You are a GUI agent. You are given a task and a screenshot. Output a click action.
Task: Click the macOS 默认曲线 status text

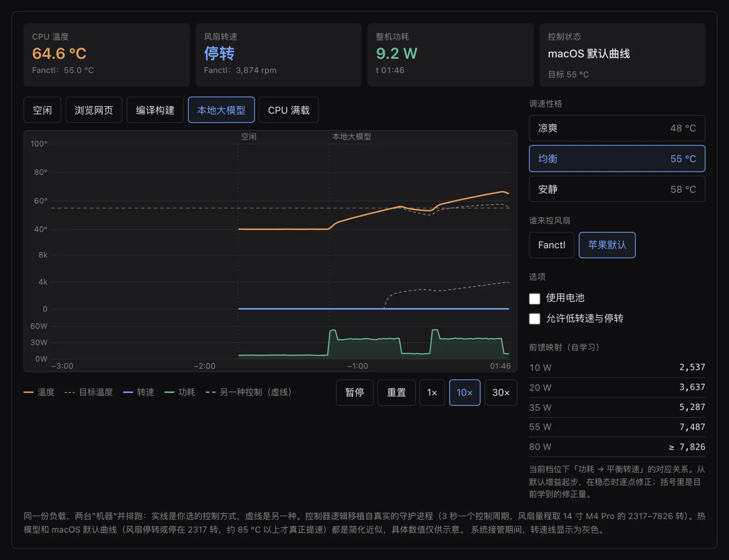point(589,54)
